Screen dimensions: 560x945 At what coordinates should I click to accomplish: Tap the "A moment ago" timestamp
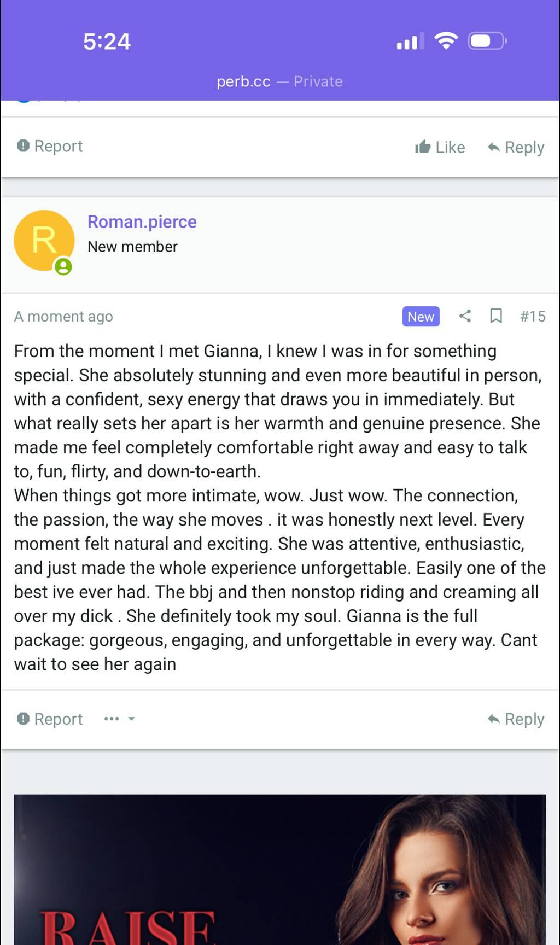[x=63, y=316]
